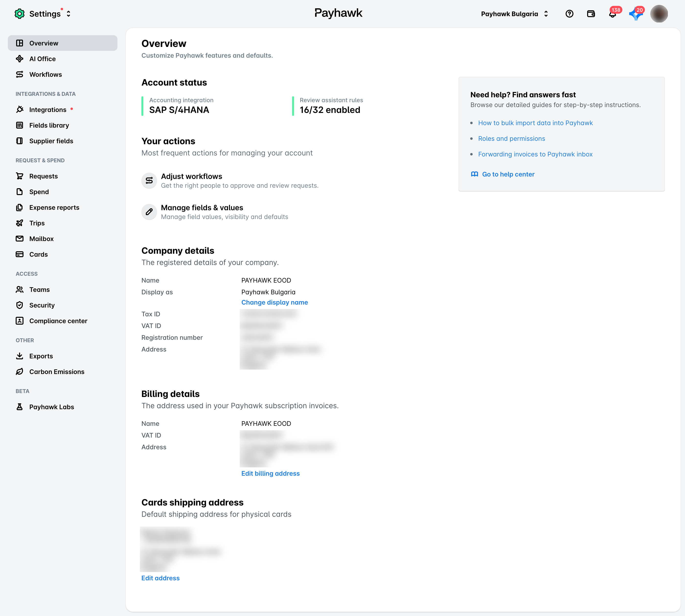Click the Expense reports icon
Image resolution: width=685 pixels, height=616 pixels.
click(20, 207)
